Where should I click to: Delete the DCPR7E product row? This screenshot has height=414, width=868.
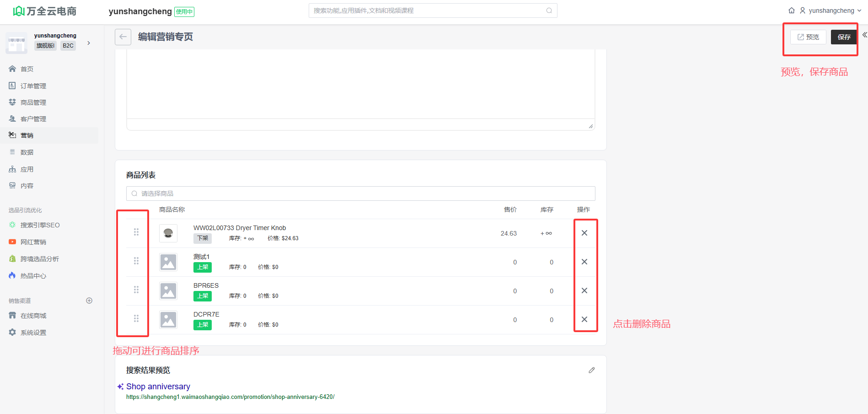584,320
